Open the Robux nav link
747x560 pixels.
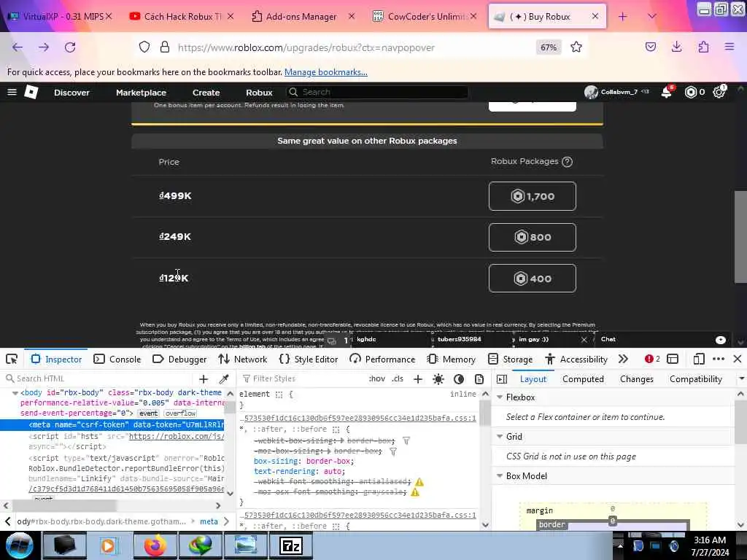click(259, 93)
